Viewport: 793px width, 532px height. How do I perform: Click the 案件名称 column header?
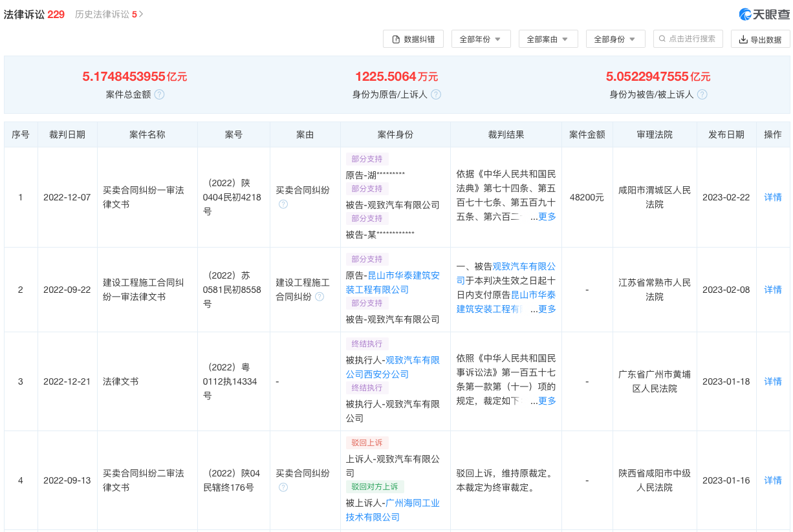pos(147,134)
